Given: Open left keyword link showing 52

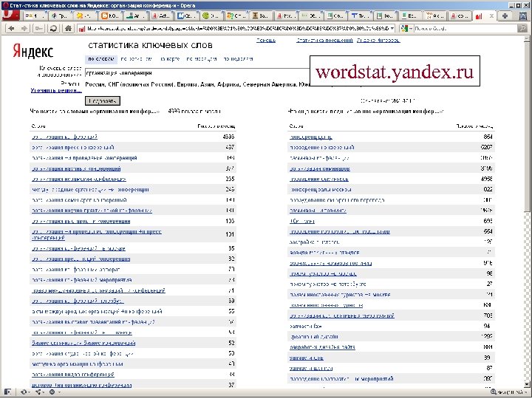Looking at the screenshot, I should (x=83, y=344).
